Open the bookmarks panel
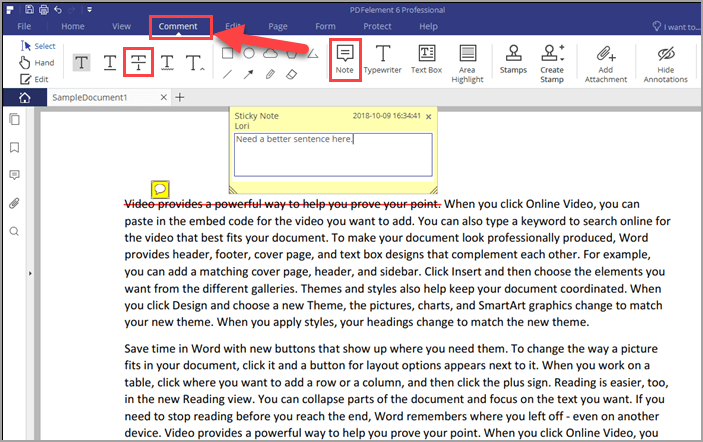703x442 pixels. coord(15,147)
